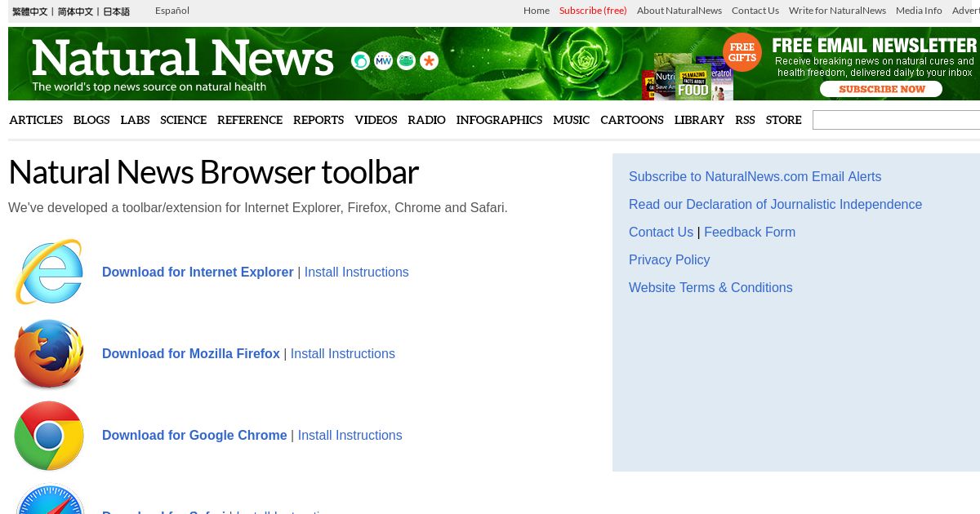Open the SCIENCE menu
980x514 pixels.
click(183, 120)
